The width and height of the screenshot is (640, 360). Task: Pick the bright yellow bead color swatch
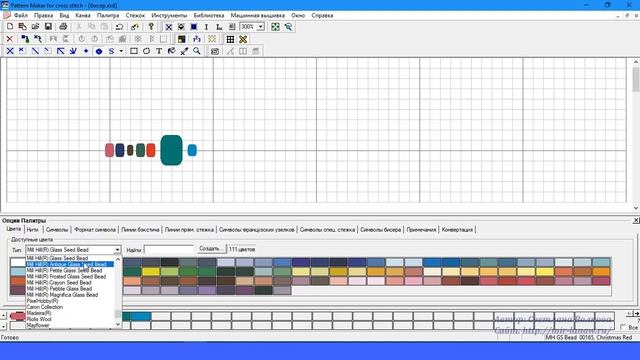click(x=151, y=271)
